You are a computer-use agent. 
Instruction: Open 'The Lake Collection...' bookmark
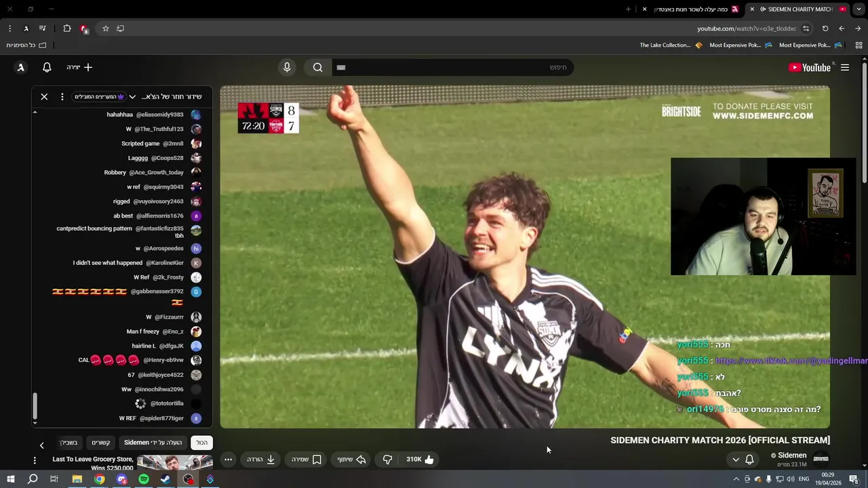[x=671, y=45]
